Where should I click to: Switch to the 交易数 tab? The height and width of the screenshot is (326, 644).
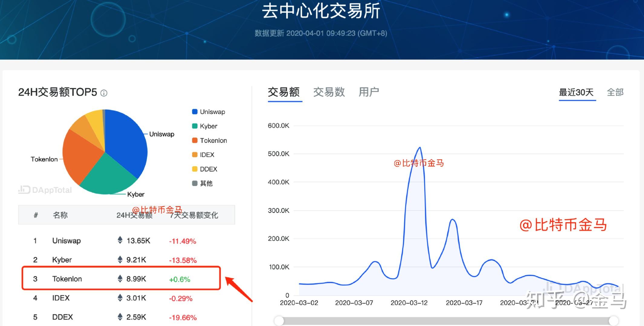(329, 92)
